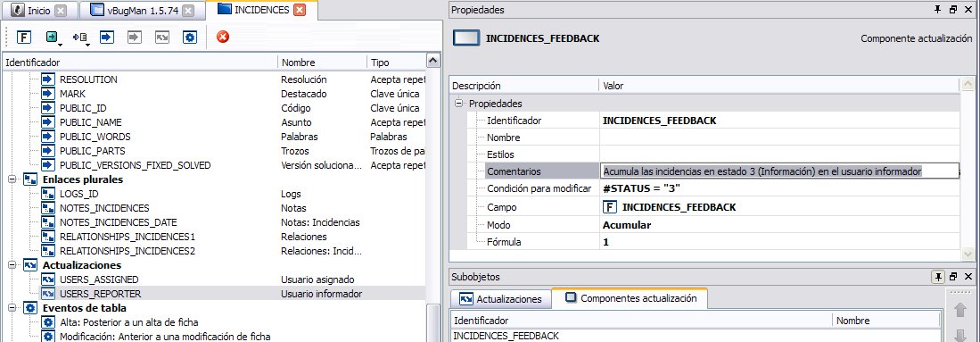This screenshot has width=980, height=342.
Task: Click the gray update-arrows toolbar icon
Action: (162, 37)
